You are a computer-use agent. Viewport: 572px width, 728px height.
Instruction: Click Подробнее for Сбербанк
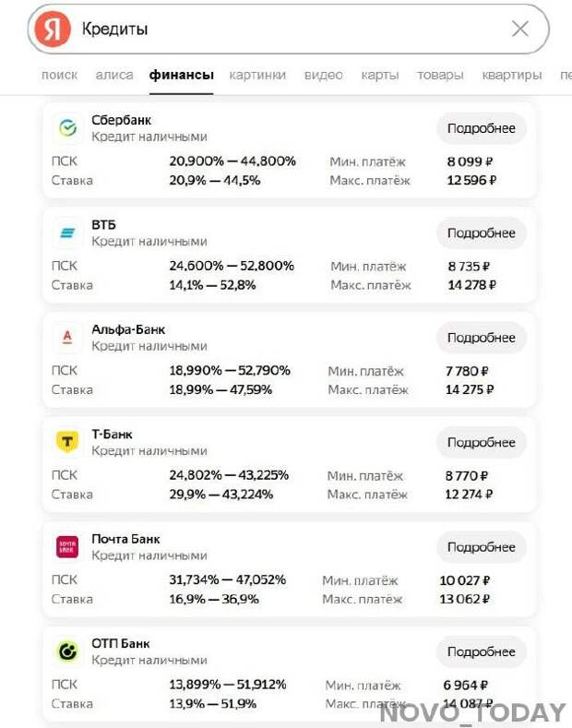click(x=482, y=128)
